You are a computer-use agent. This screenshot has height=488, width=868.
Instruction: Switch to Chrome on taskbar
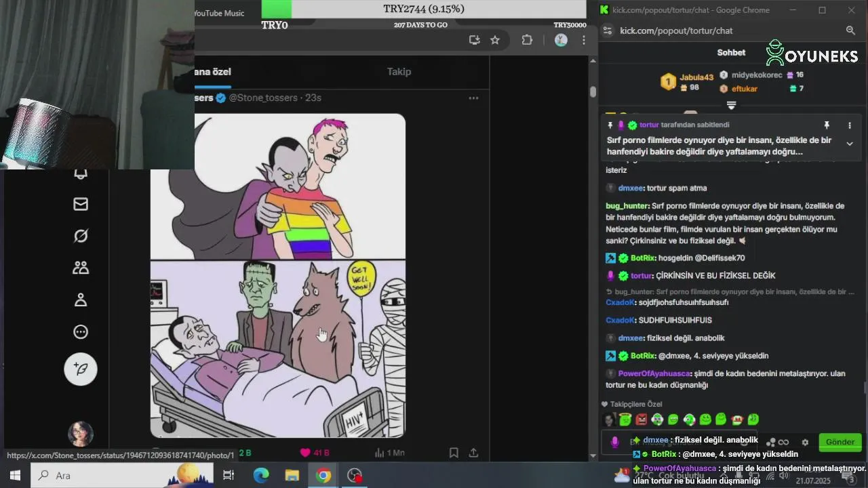point(323,475)
